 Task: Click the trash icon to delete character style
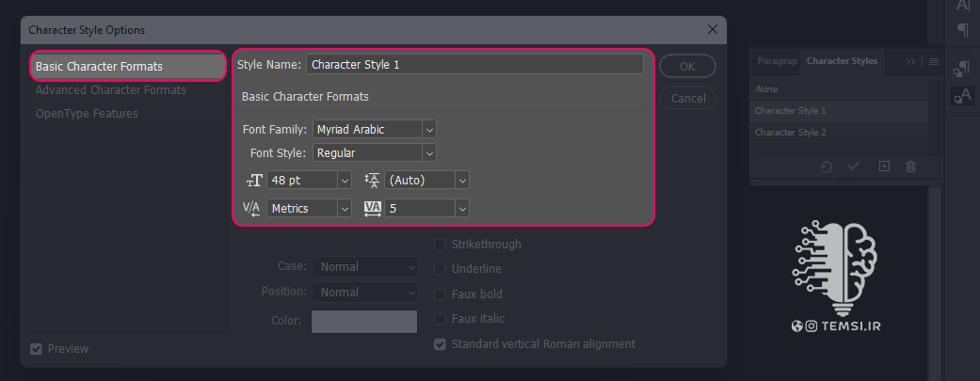click(x=910, y=167)
